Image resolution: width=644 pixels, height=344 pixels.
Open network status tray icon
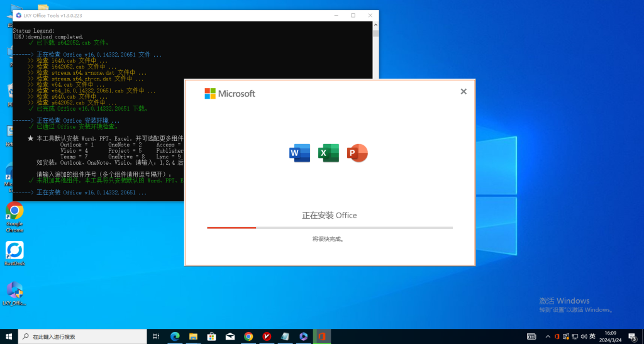click(575, 336)
